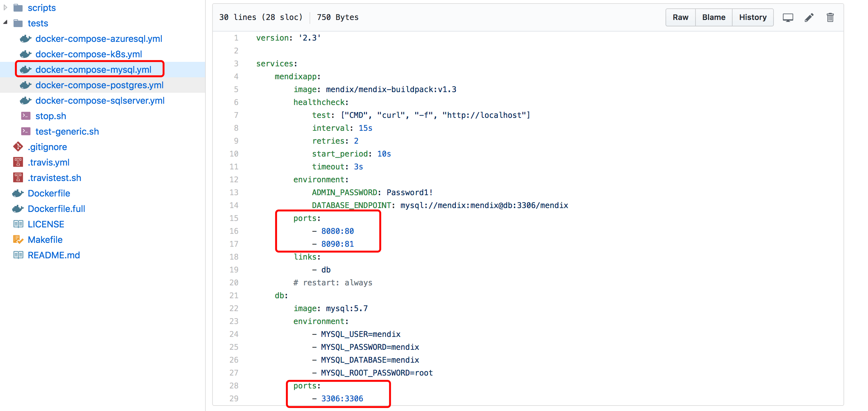The image size is (868, 411).
Task: Open file in desktop app icon
Action: click(788, 17)
